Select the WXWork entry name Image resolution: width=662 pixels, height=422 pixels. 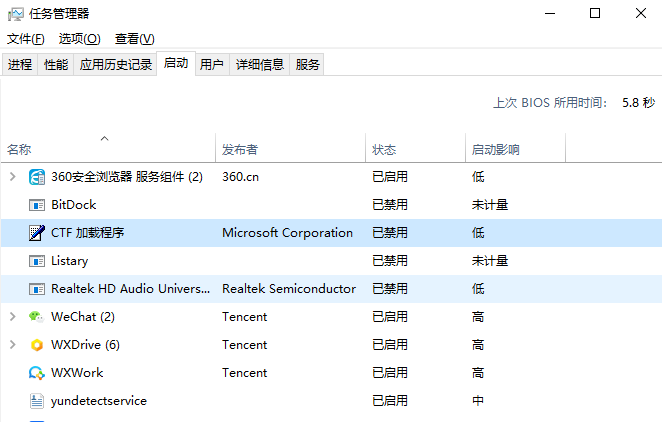77,373
